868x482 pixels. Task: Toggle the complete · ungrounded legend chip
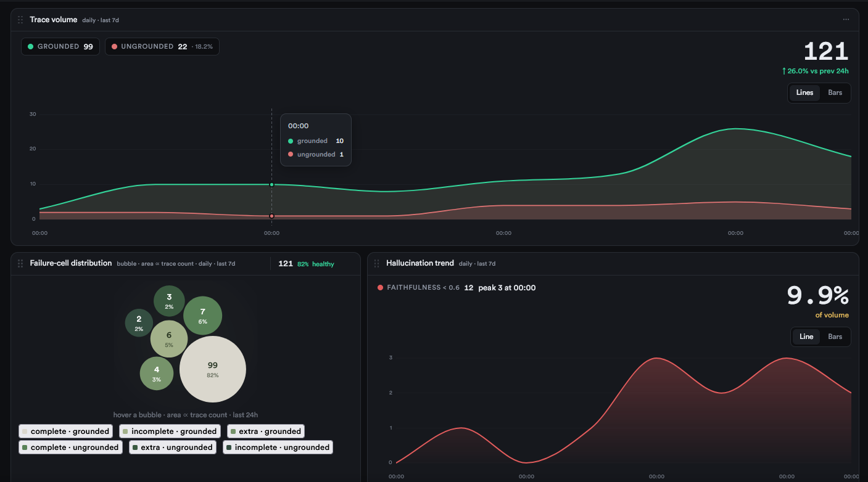[x=70, y=447]
